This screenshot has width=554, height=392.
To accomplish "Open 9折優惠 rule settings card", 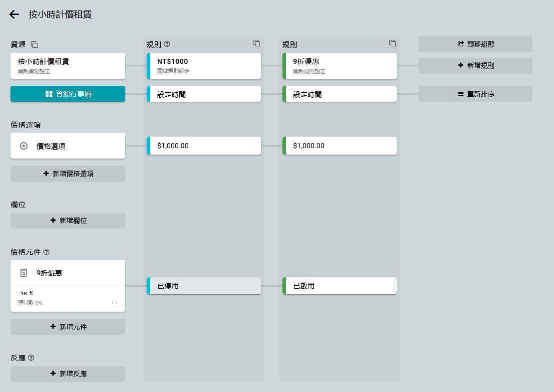I will [x=340, y=66].
